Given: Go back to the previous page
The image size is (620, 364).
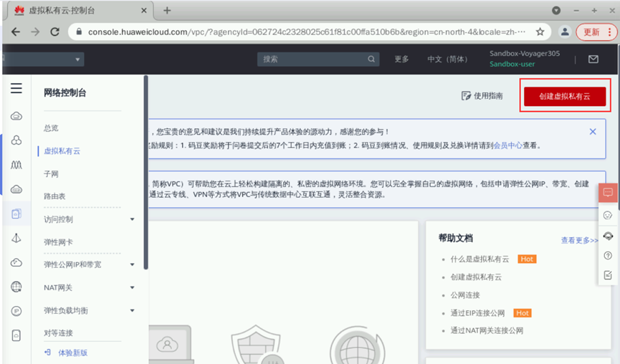Looking at the screenshot, I should [16, 32].
